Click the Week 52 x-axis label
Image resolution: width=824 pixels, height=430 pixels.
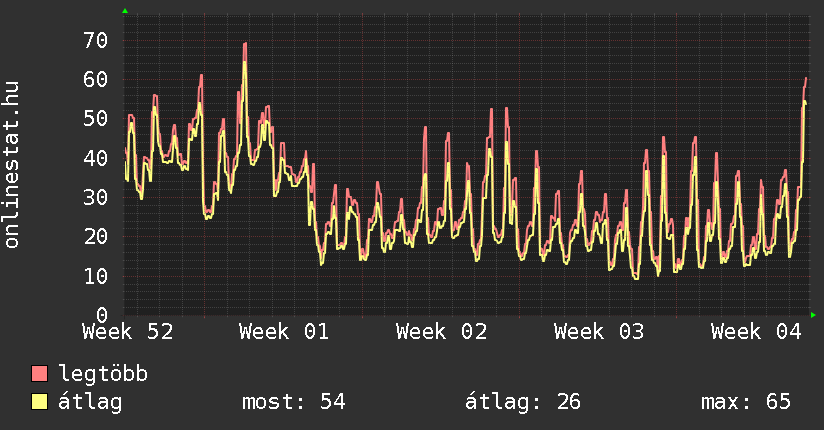pos(127,332)
